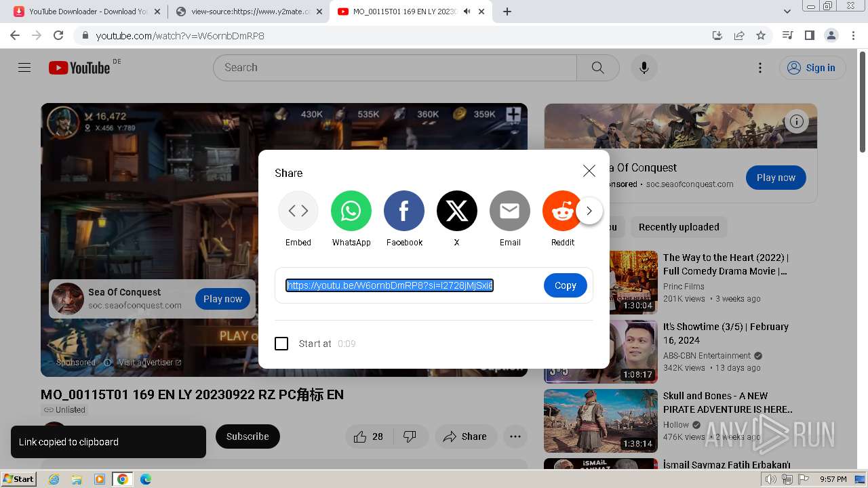Subscribe to the channel
The image size is (868, 488).
(248, 436)
